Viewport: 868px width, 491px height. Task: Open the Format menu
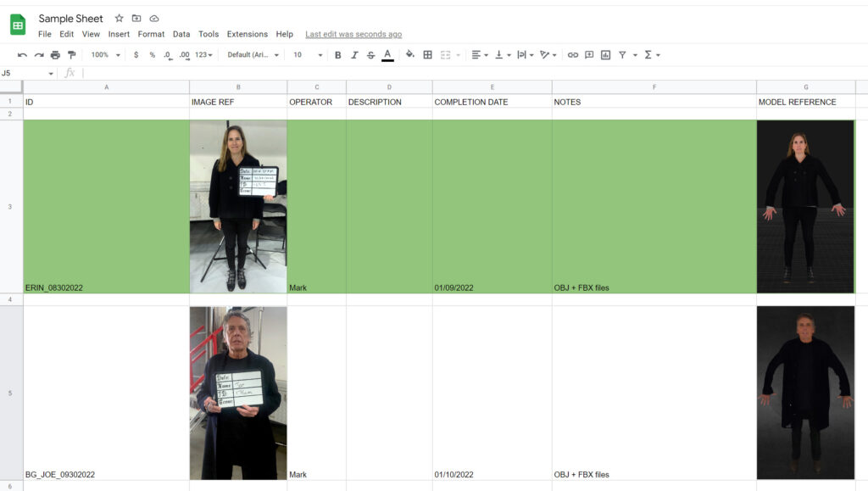151,35
